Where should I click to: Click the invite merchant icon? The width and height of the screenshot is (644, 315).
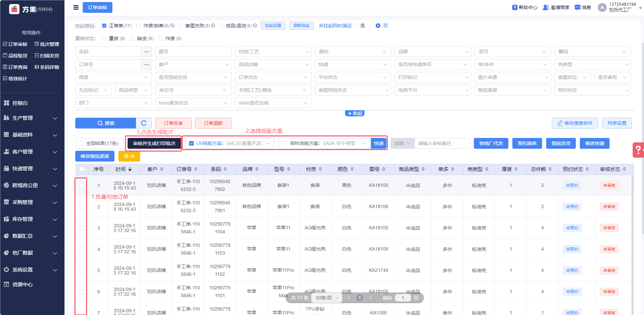coord(546,7)
